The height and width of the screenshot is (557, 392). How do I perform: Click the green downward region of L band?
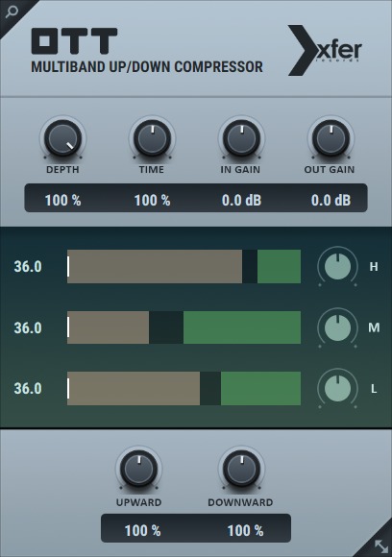tap(260, 388)
